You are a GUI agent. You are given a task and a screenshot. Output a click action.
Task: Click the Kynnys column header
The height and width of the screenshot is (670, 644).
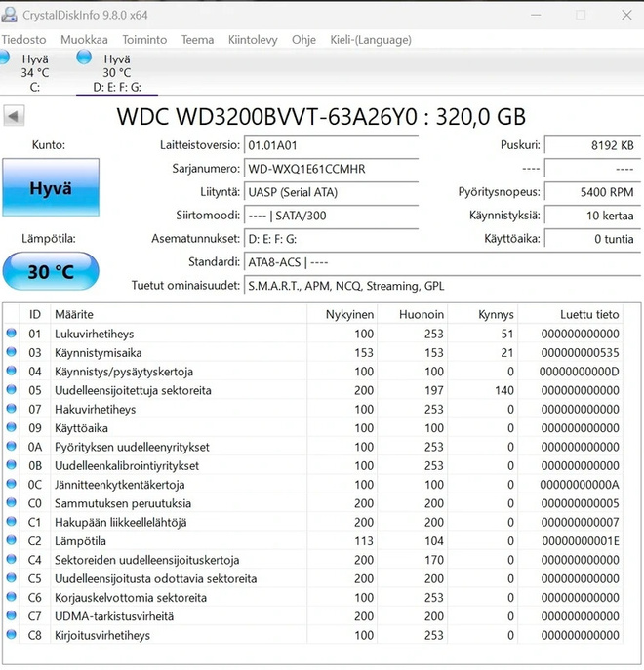tap(483, 314)
